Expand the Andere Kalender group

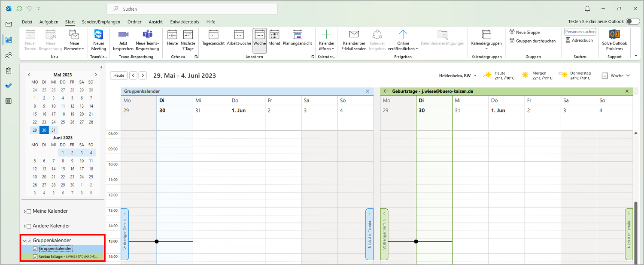coord(24,226)
